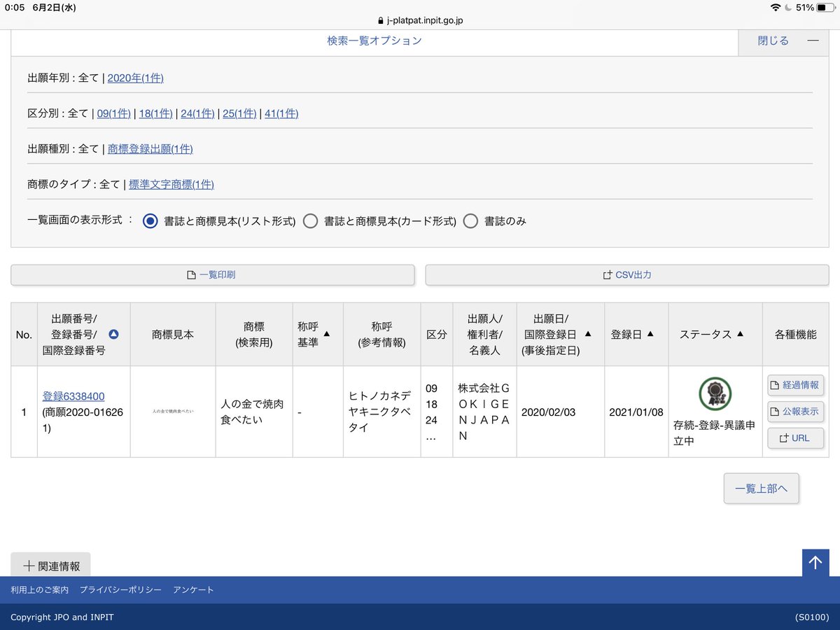Sort by application number column arrow icon
Screen dimensions: 840x630
click(x=113, y=335)
